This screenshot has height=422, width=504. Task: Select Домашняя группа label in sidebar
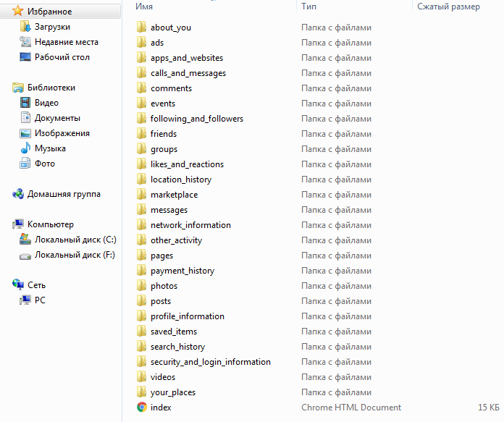click(64, 194)
